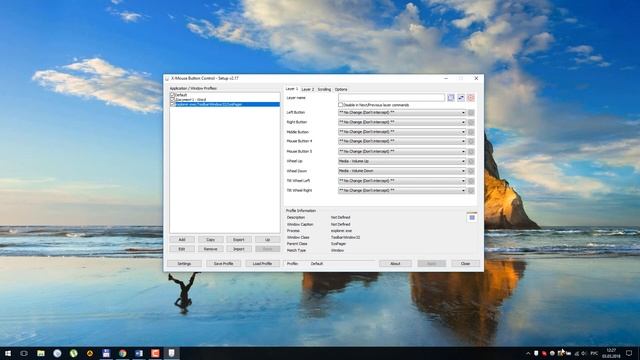Screen dimensions: 640x360
Task: Open the Wheel Up action dropdown
Action: [x=402, y=161]
